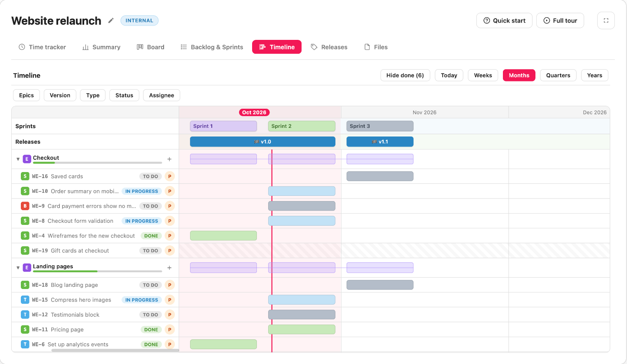
Task: Open the Version filter dropdown
Action: pyautogui.click(x=60, y=95)
